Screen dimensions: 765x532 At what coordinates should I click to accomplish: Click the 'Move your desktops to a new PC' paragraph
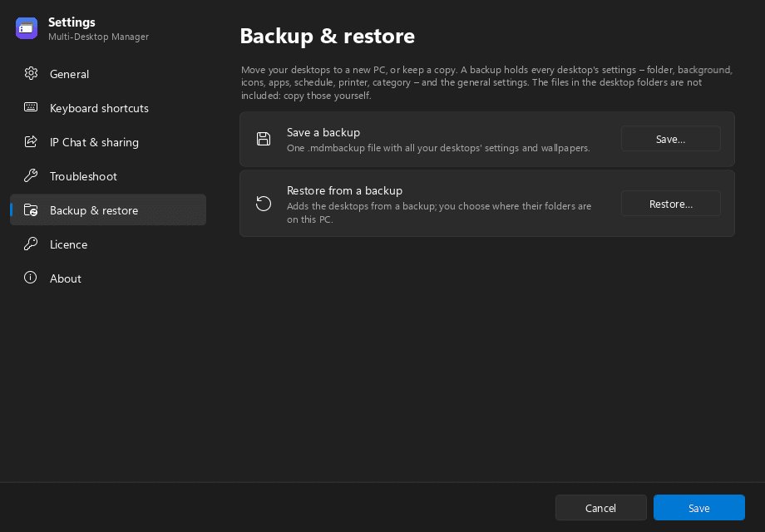point(487,83)
